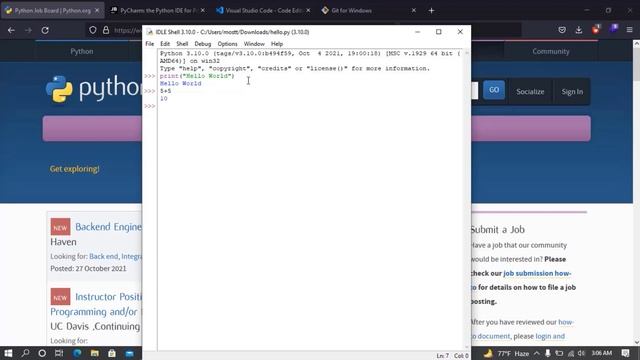
Task: Open the Window menu in IDLE
Action: 254,44
